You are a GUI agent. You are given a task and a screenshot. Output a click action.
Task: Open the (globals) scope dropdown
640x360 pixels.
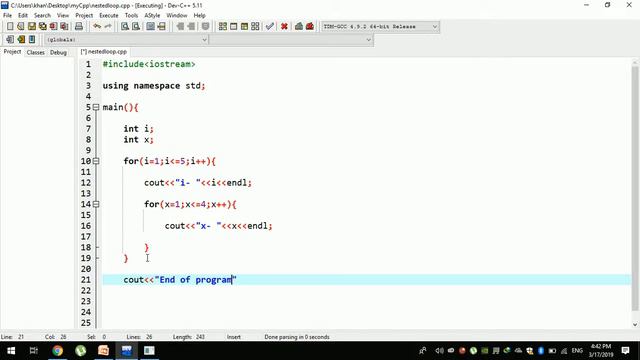(126, 40)
